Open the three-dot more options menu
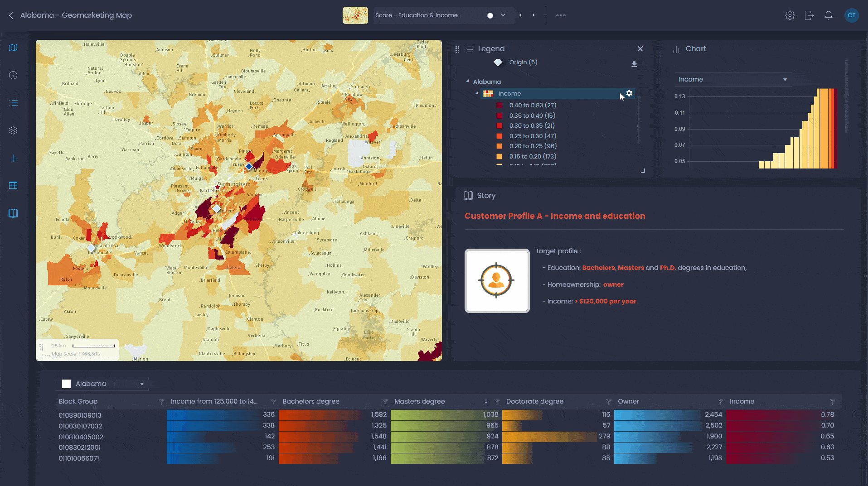This screenshot has width=868, height=486. [x=561, y=15]
